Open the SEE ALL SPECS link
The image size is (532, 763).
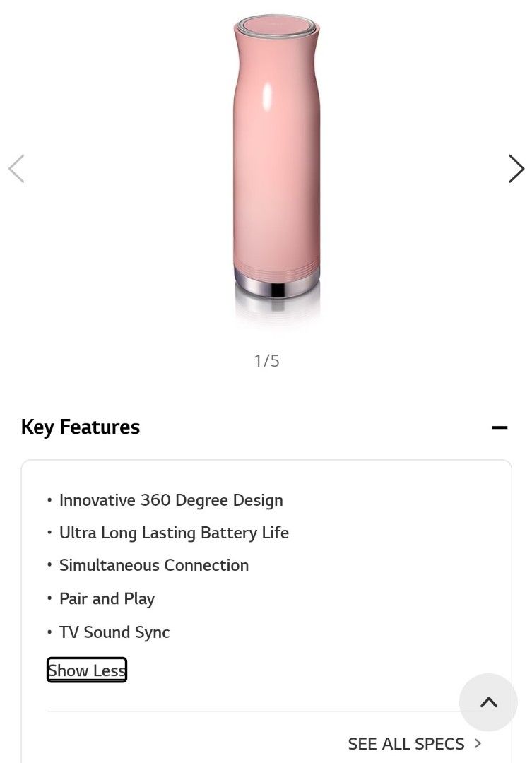point(406,743)
